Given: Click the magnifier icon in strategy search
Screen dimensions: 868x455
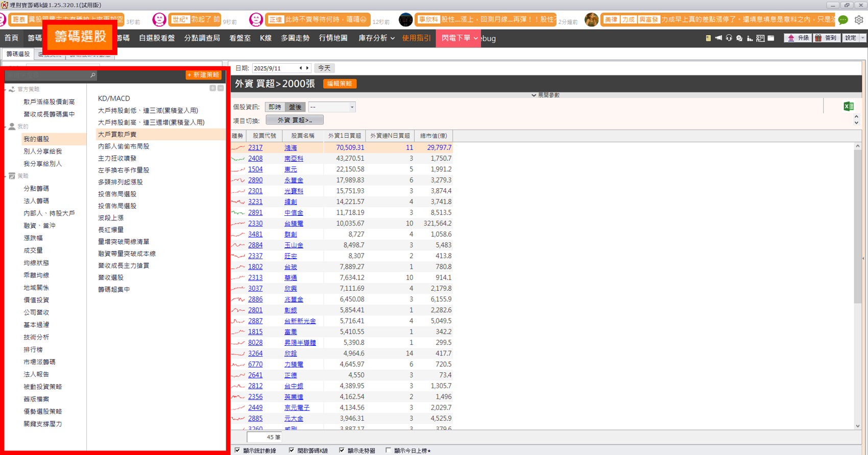Looking at the screenshot, I should click(x=92, y=75).
